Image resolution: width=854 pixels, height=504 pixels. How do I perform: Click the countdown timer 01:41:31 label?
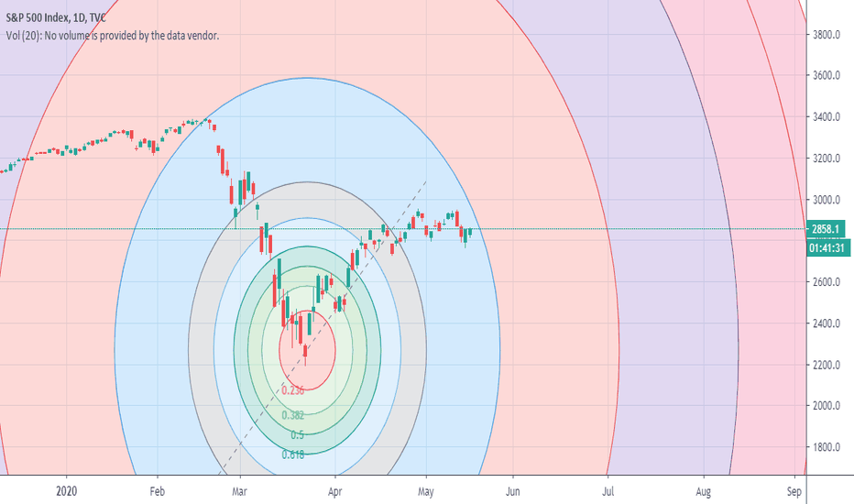pyautogui.click(x=827, y=248)
